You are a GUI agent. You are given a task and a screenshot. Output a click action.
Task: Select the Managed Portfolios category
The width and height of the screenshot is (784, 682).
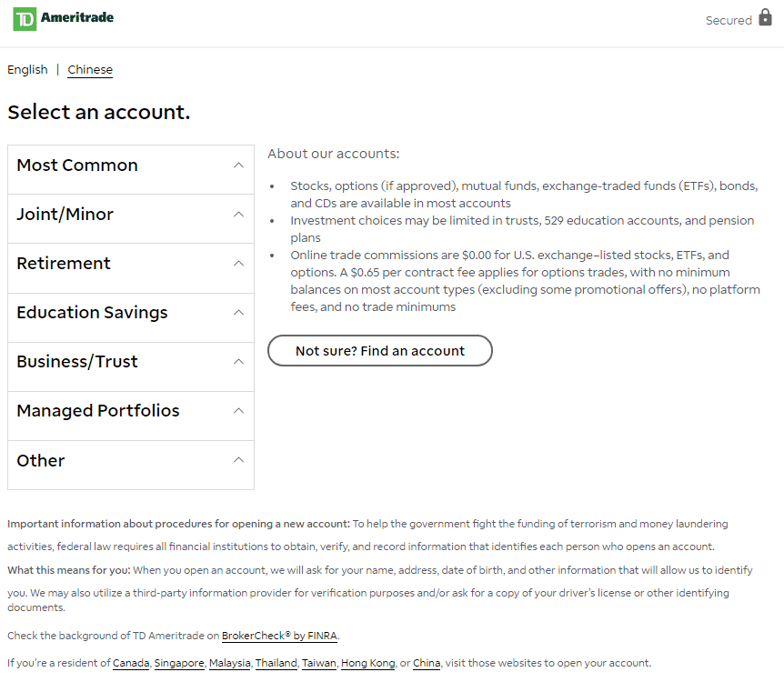click(131, 416)
